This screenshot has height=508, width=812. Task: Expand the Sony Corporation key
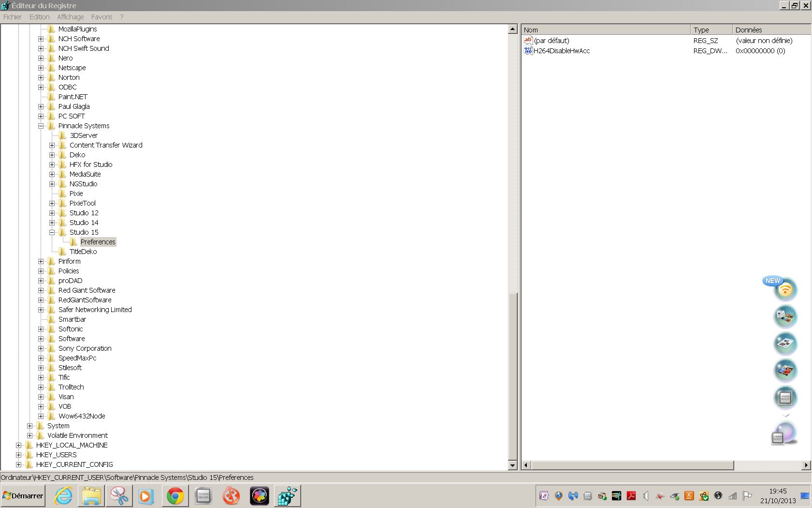(41, 348)
